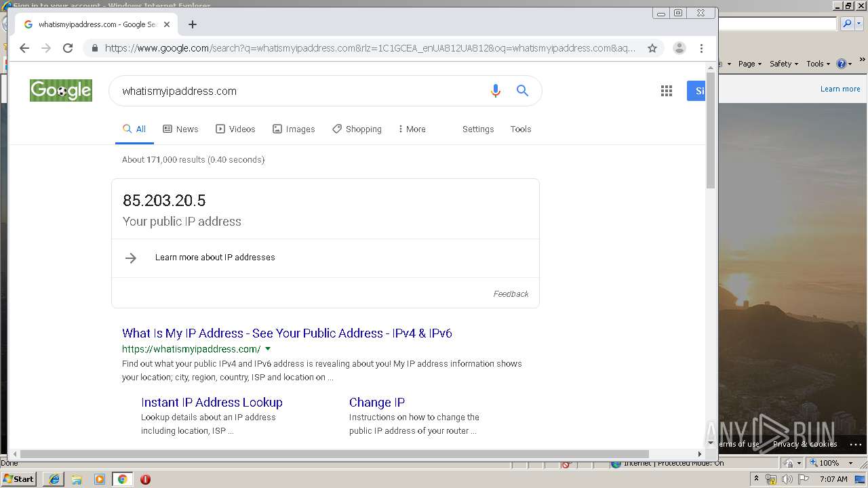Focus the Chrome address bar URL
The image size is (868, 488).
click(370, 48)
